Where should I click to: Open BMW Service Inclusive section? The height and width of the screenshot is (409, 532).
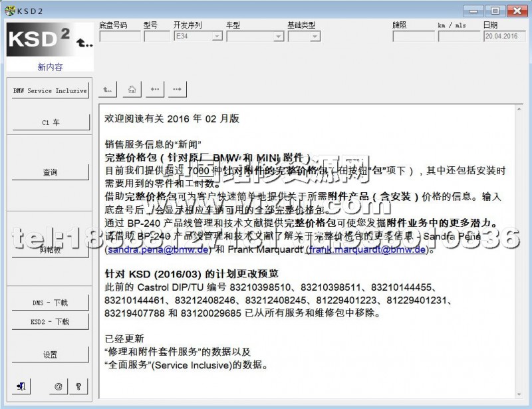51,90
